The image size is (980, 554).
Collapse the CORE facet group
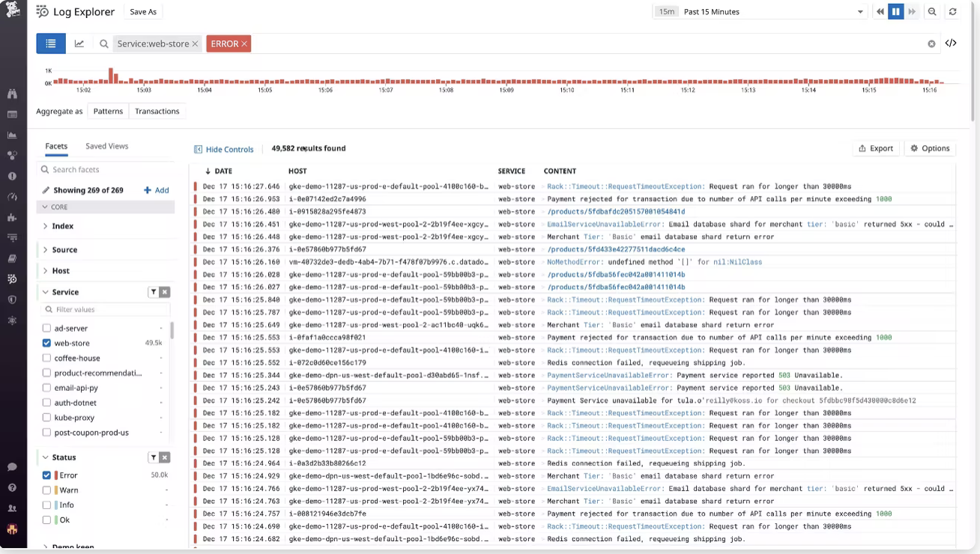point(106,207)
